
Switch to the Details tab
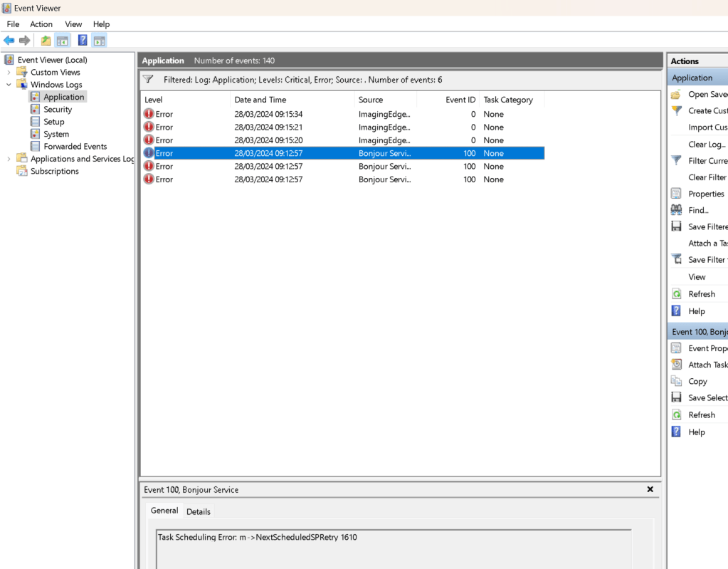[x=199, y=511]
